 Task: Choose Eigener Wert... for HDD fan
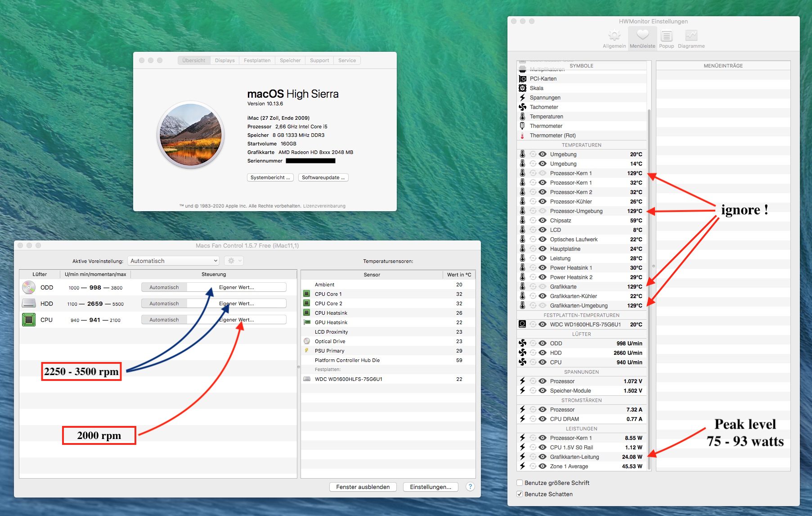237,303
